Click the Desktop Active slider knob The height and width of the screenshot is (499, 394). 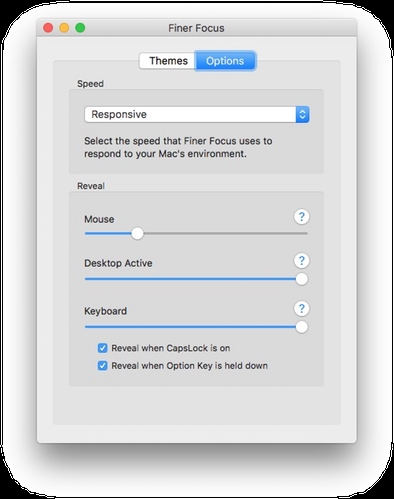click(x=302, y=279)
